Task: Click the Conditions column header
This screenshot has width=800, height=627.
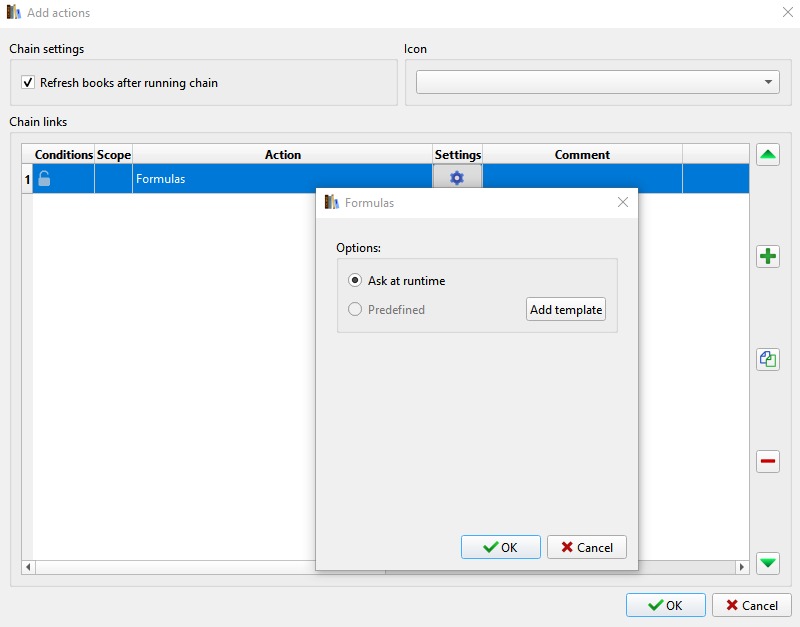Action: coord(64,154)
